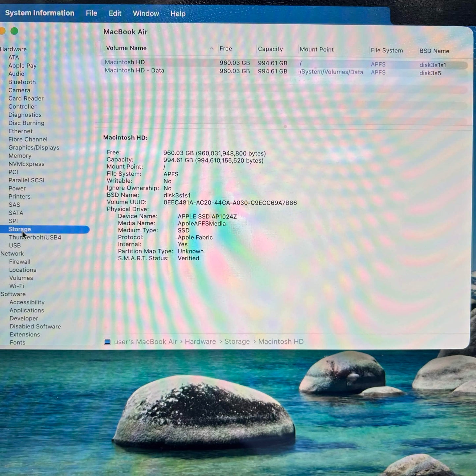This screenshot has height=476, width=476.
Task: Click the laptop icon in the path bar
Action: (107, 342)
